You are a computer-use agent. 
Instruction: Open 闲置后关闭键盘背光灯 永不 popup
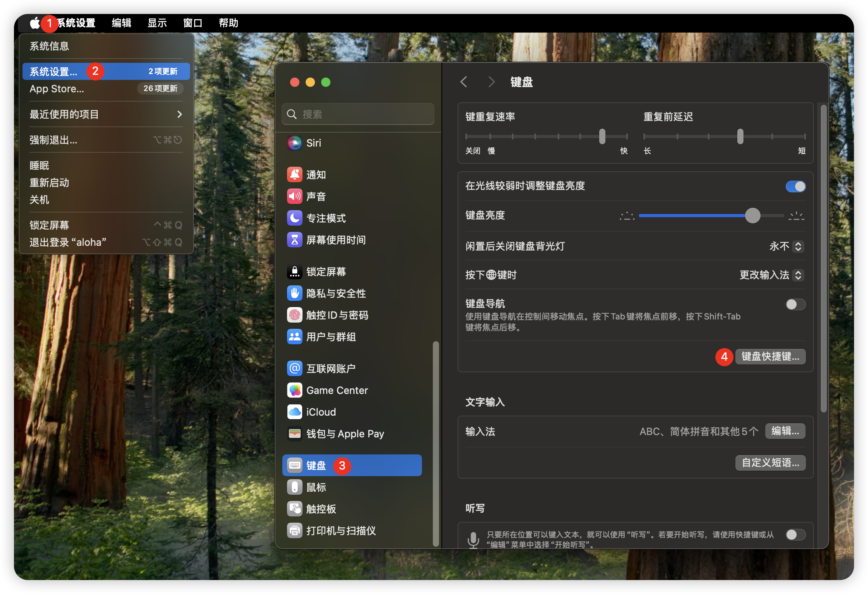[787, 247]
